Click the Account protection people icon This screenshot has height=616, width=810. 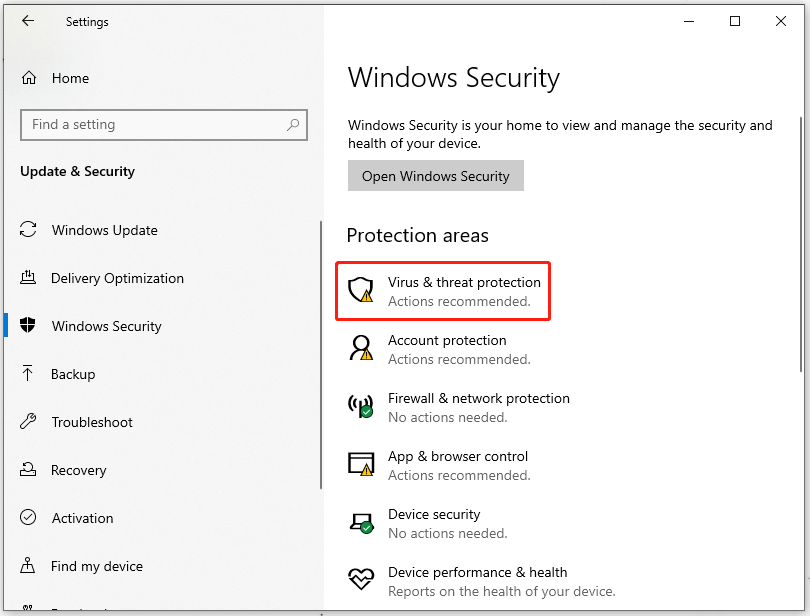pos(360,348)
